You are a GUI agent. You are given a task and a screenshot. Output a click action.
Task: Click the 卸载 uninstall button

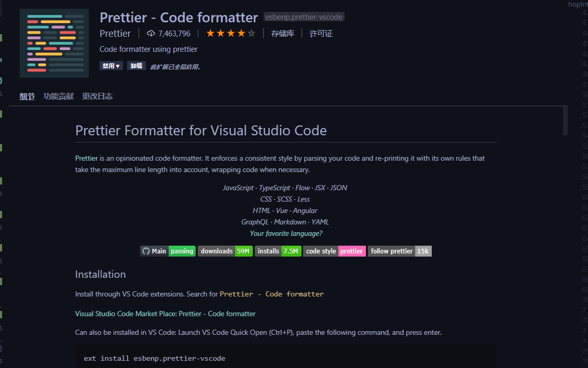point(136,66)
